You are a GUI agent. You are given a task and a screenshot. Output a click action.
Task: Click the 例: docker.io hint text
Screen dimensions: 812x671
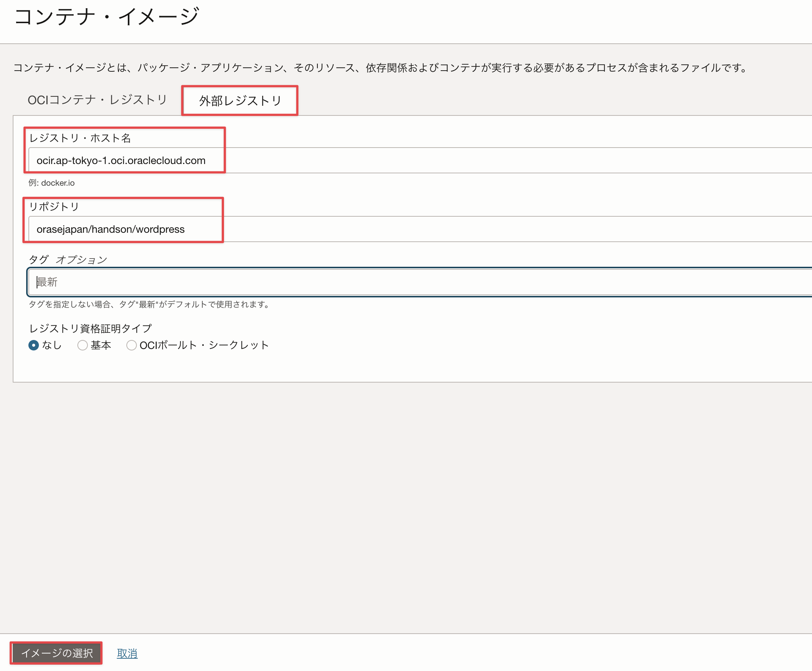(52, 183)
